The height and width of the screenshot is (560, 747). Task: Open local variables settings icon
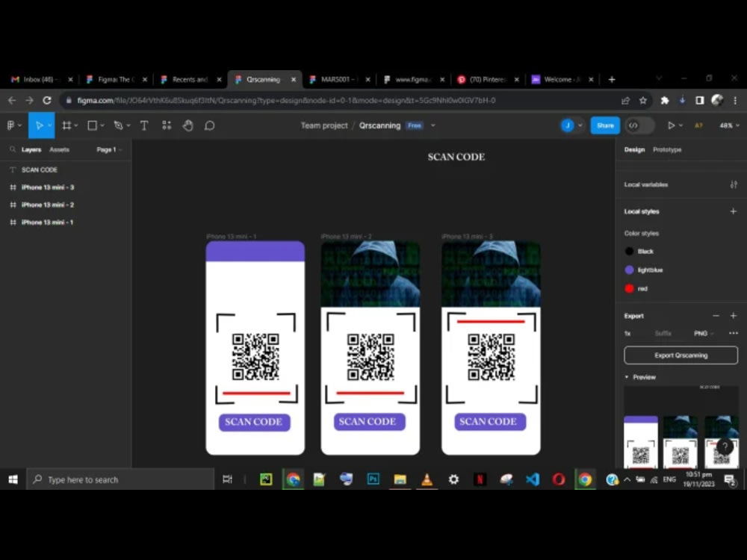pos(734,184)
